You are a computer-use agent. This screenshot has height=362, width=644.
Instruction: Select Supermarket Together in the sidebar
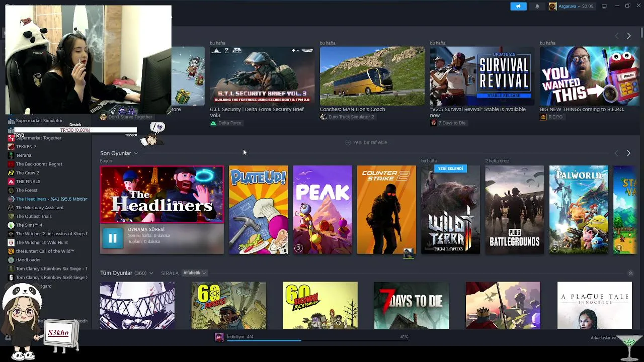click(x=39, y=138)
